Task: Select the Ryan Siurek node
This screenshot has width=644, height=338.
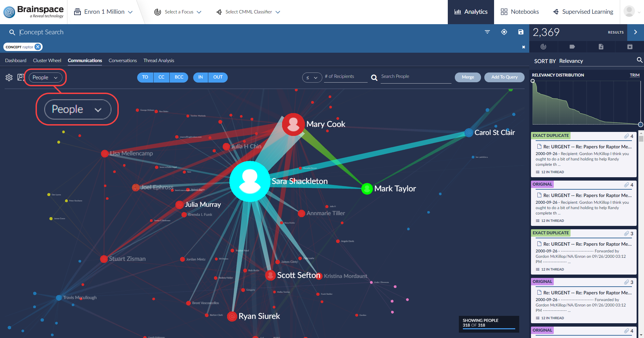Action: [232, 316]
